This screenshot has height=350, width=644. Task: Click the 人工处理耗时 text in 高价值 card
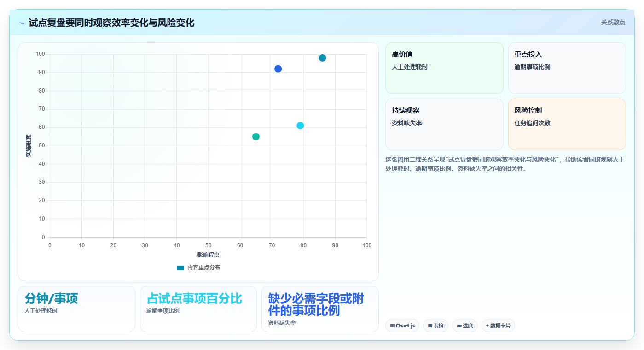410,67
